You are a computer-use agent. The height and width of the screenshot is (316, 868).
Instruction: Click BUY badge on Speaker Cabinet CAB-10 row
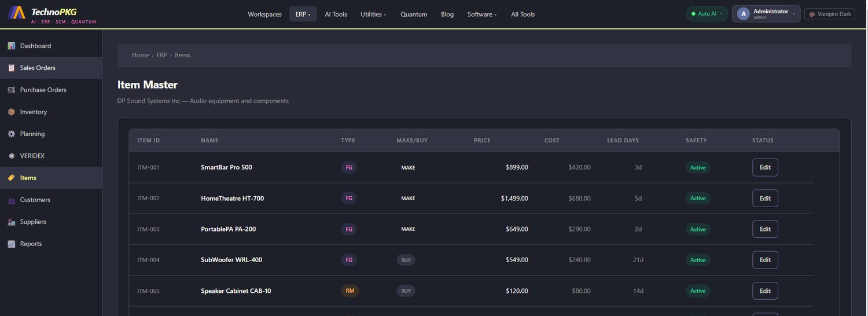click(x=406, y=291)
